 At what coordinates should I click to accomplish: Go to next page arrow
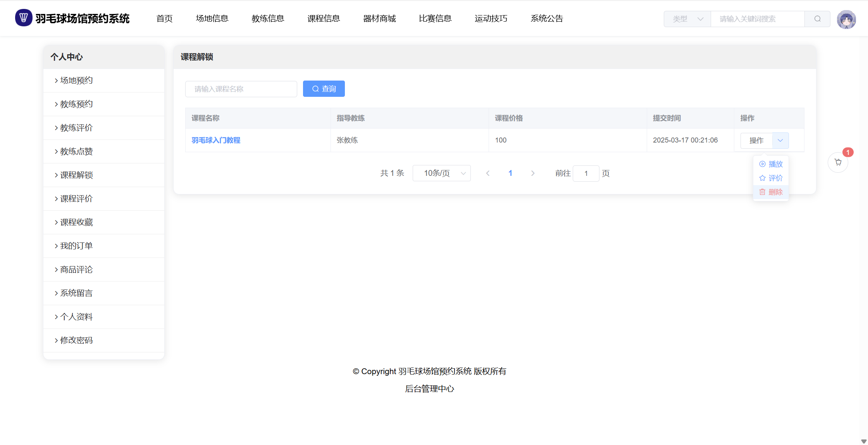coord(533,173)
